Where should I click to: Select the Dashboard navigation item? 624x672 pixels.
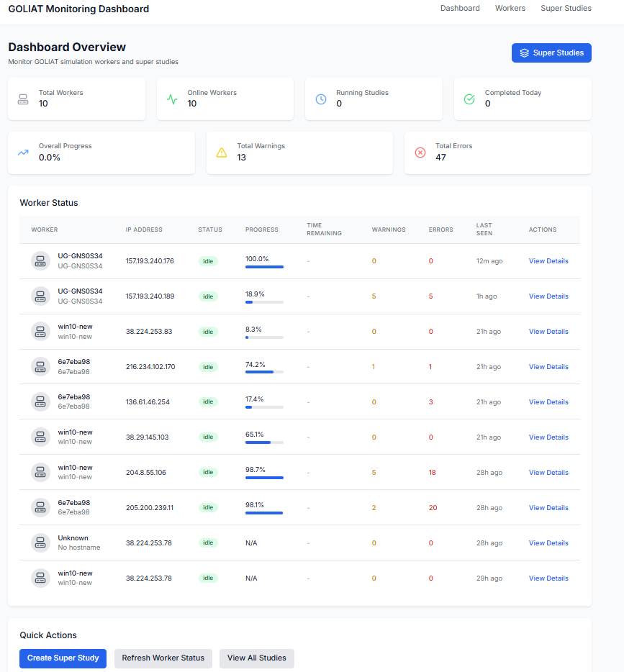pyautogui.click(x=460, y=8)
